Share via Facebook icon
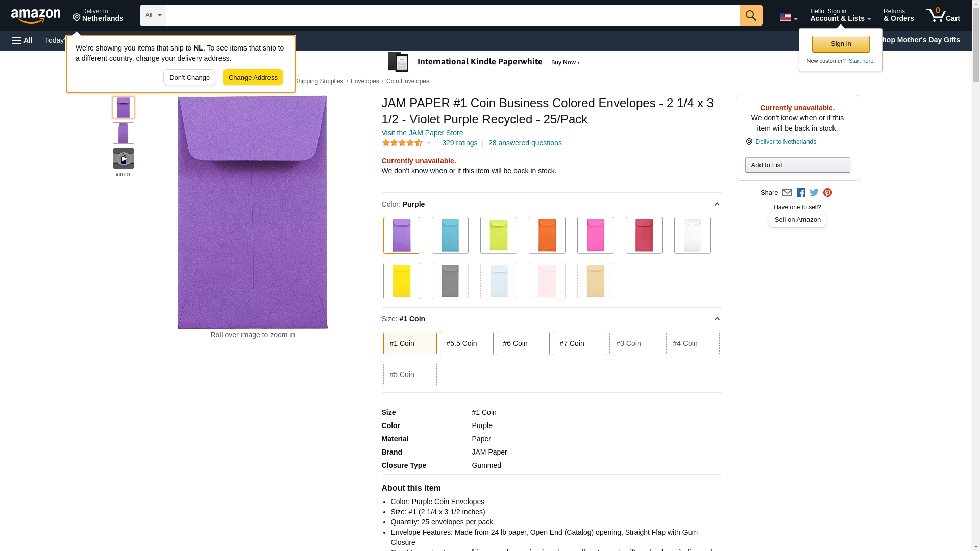The image size is (980, 551). point(801,193)
